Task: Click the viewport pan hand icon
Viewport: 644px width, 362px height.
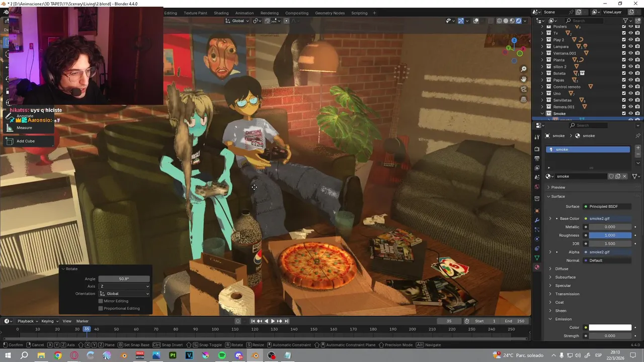Action: coord(524,79)
